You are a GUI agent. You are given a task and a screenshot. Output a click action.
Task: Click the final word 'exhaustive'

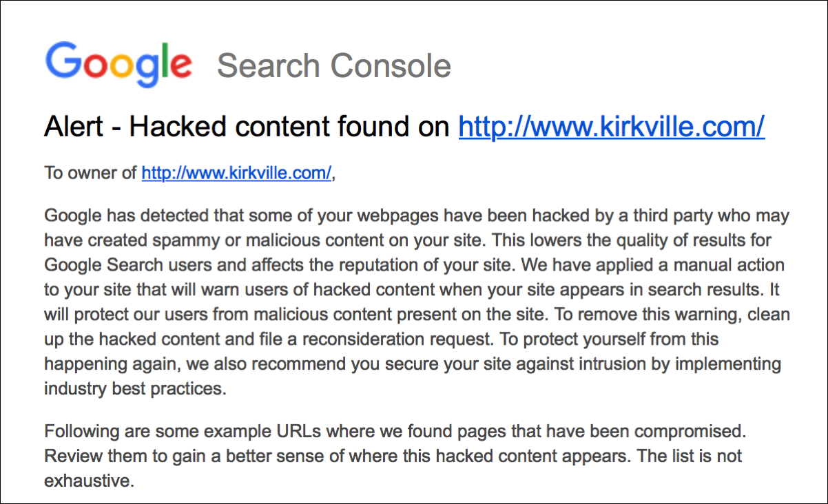(x=87, y=481)
